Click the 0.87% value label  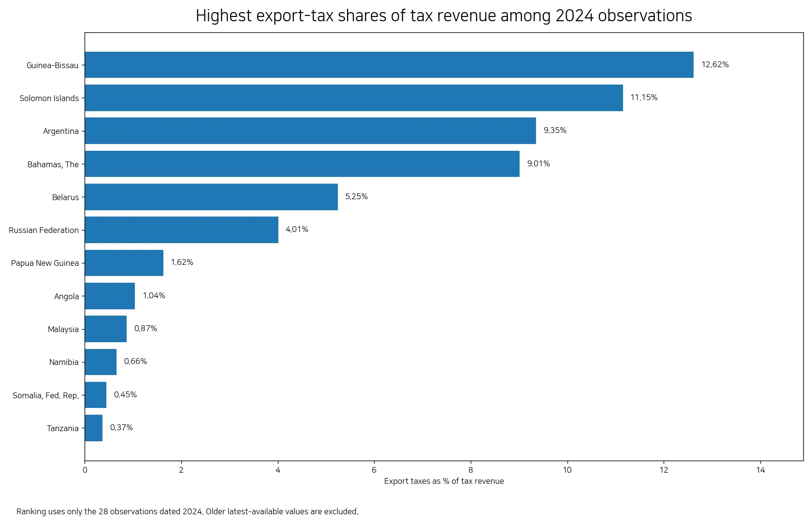145,329
